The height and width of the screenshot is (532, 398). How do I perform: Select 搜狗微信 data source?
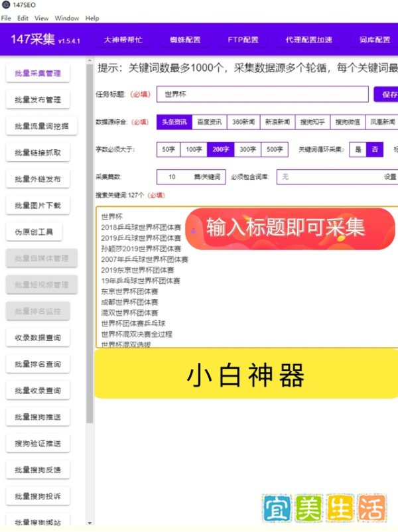coord(348,122)
